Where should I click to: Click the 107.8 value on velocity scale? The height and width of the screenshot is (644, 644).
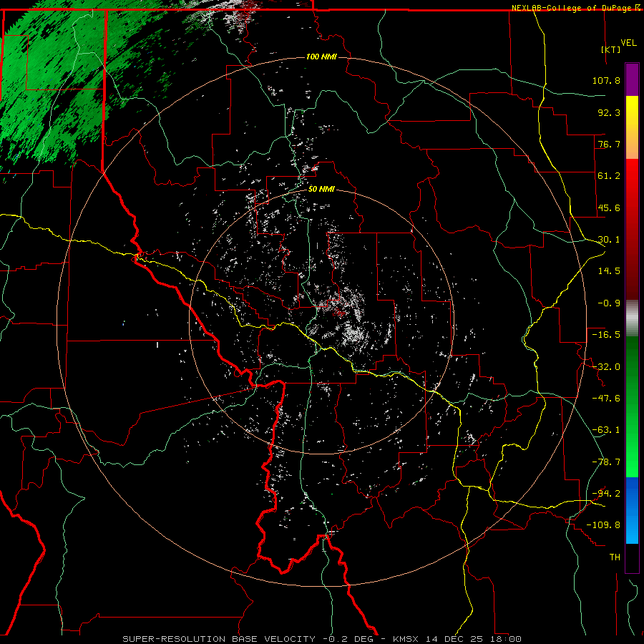click(606, 80)
